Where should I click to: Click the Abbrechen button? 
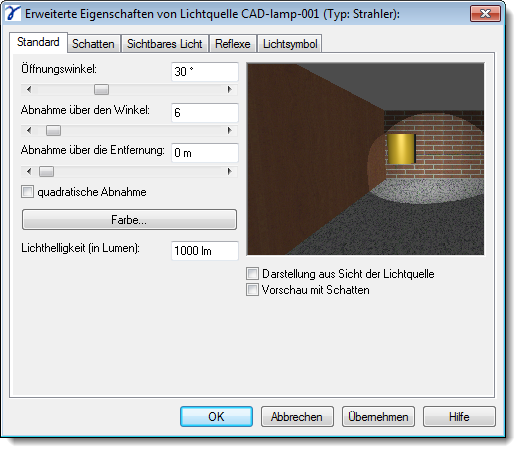297,417
